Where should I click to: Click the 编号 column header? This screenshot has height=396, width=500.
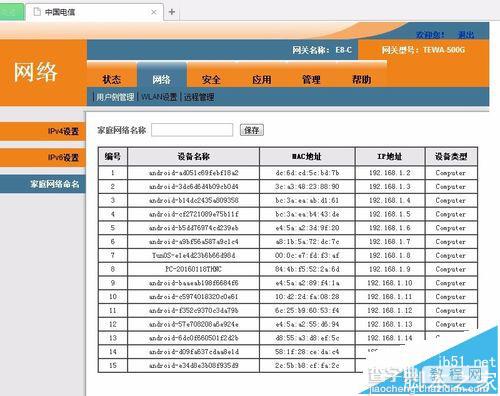click(x=113, y=156)
